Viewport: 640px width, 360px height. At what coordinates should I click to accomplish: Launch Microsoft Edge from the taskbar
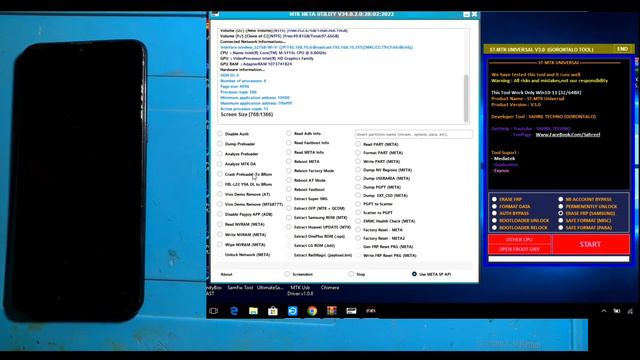[234, 311]
